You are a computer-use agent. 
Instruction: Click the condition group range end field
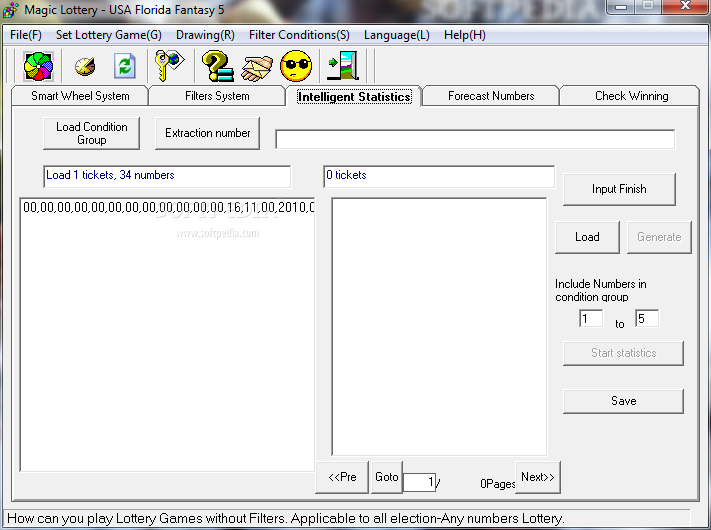coord(647,319)
